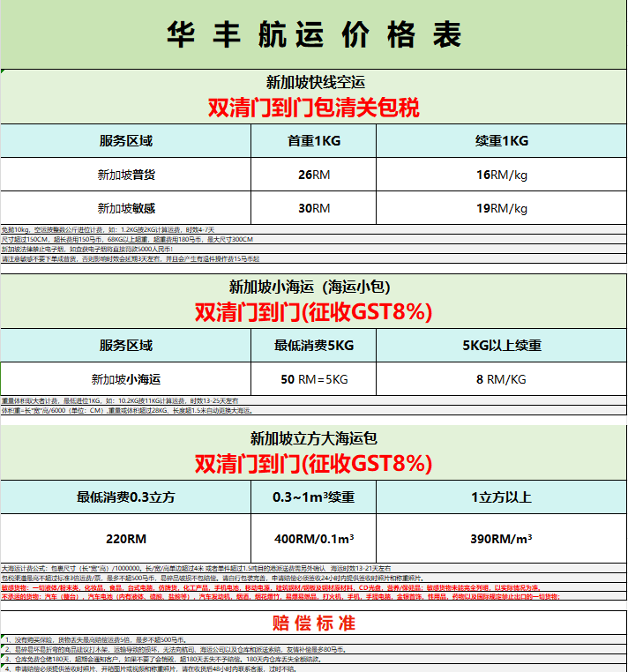Click the 50 RM=5KG cell
This screenshot has height=672, width=628.
[x=314, y=379]
